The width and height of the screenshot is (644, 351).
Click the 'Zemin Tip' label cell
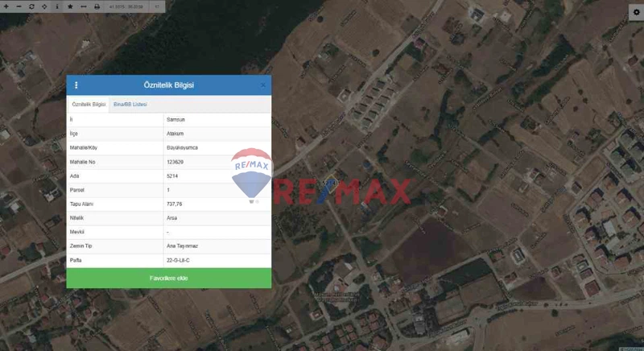(115, 246)
